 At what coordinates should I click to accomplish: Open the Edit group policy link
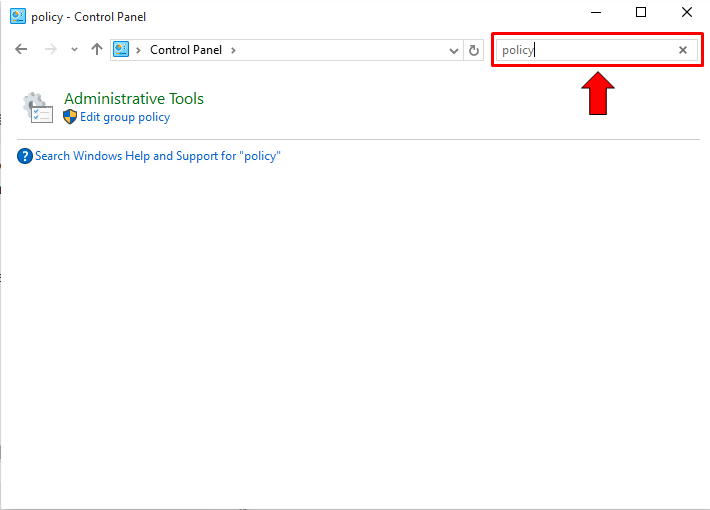coord(125,117)
